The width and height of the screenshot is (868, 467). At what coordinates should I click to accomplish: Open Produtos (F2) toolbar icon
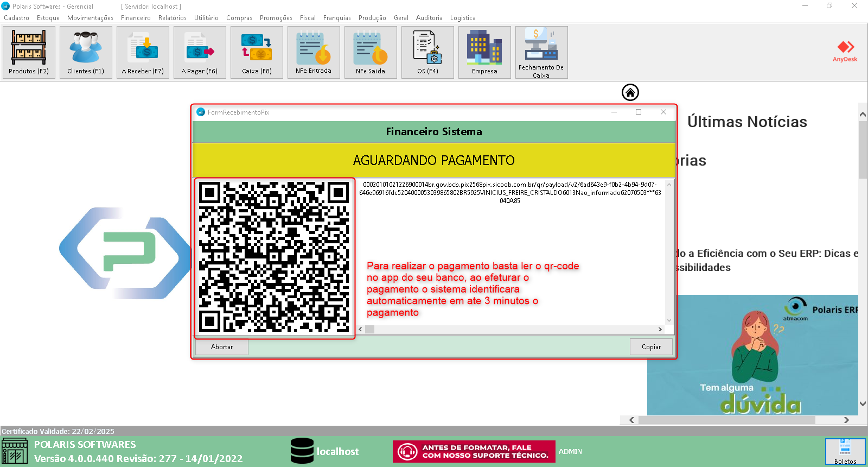coord(29,53)
